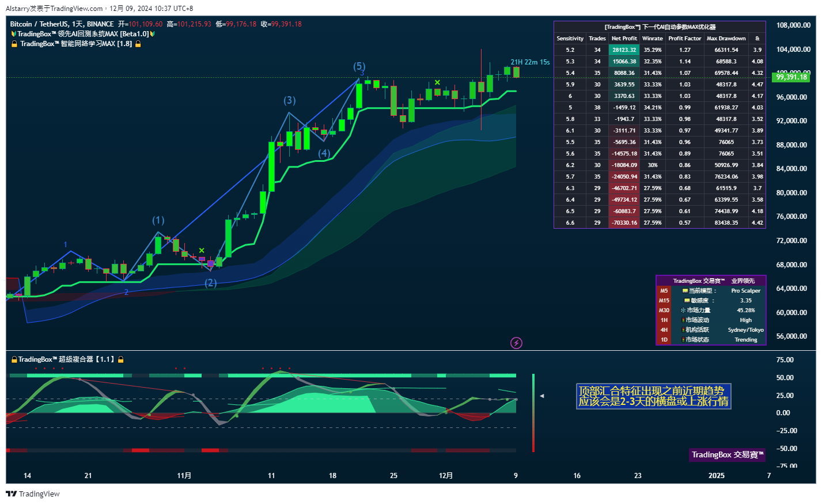Click lock icon after 智能网络学习MAX [1.8]

[138, 44]
